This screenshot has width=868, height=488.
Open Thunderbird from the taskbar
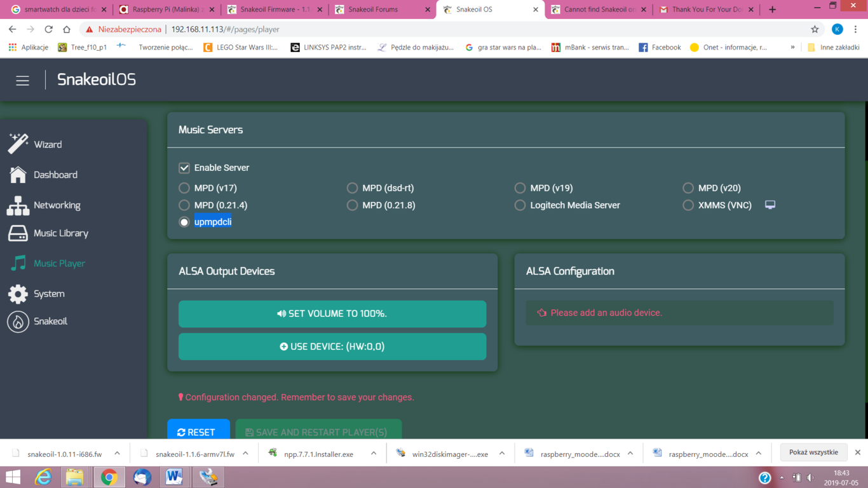(142, 477)
